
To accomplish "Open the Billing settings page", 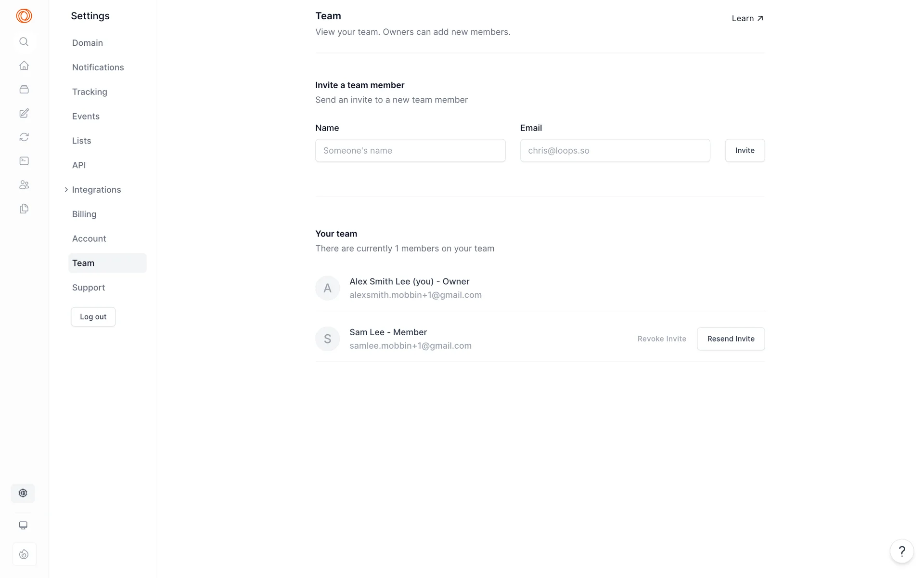I will point(84,214).
